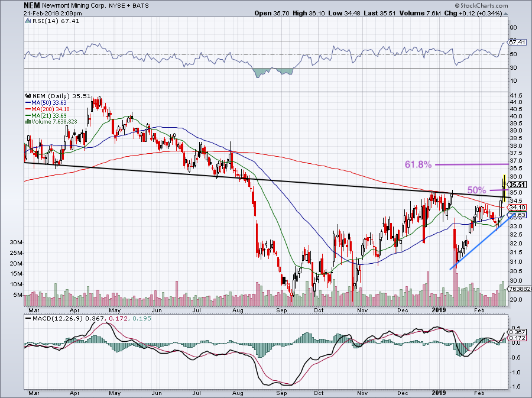Screen dimensions: 532x398
Task: Click the up-triangle icon beside the change value
Action: pyautogui.click(x=505, y=14)
